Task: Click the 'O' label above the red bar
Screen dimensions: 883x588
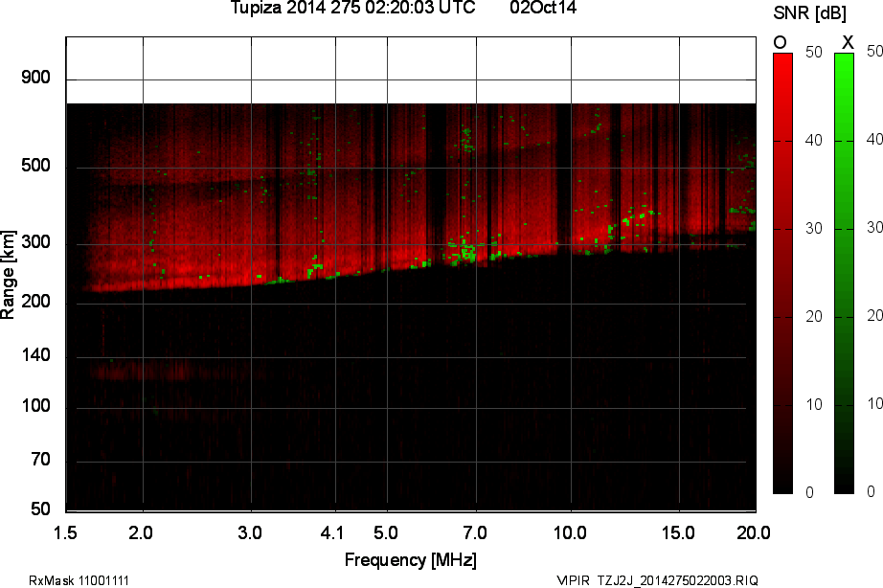Action: coord(781,42)
